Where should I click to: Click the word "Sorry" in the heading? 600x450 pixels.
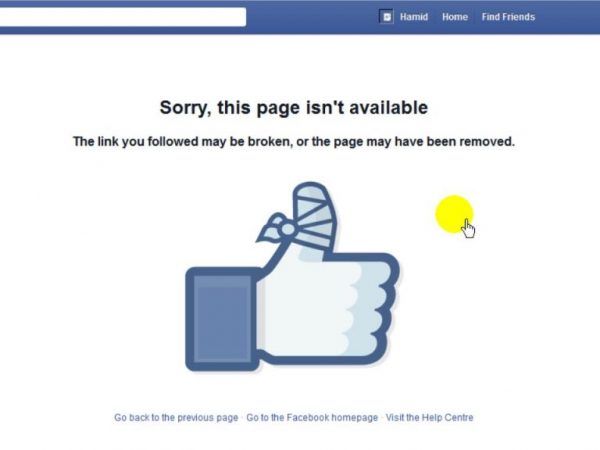point(185,108)
